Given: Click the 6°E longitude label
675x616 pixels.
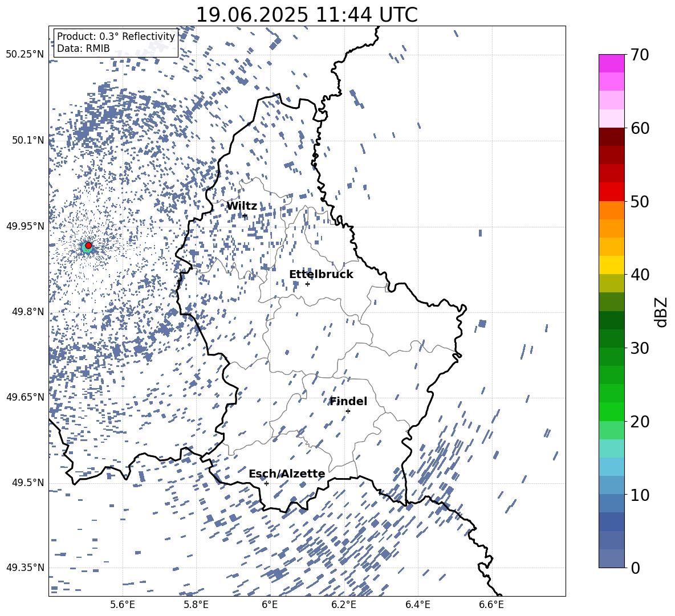Looking at the screenshot, I should coord(270,605).
